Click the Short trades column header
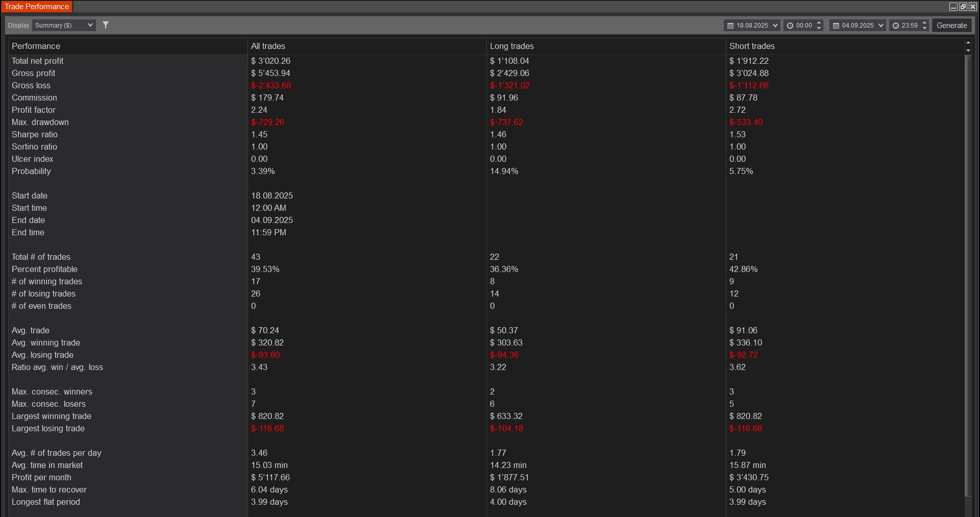 [752, 46]
